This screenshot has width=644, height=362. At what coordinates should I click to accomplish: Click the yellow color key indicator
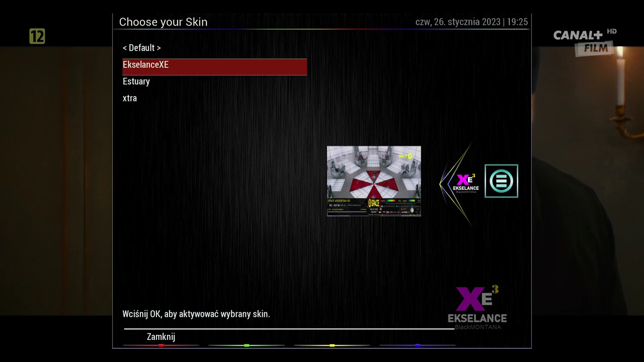(332, 345)
